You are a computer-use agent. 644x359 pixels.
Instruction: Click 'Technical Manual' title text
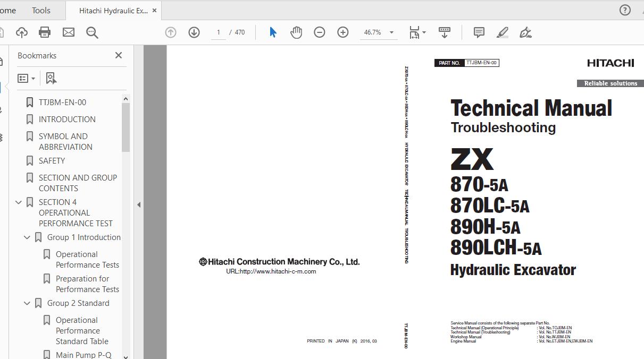(x=531, y=108)
